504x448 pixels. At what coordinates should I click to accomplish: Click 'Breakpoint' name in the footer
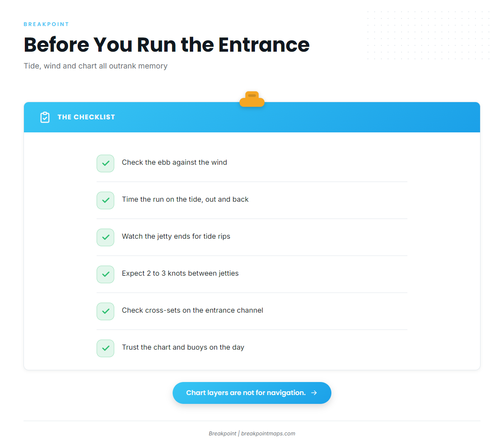(x=223, y=434)
